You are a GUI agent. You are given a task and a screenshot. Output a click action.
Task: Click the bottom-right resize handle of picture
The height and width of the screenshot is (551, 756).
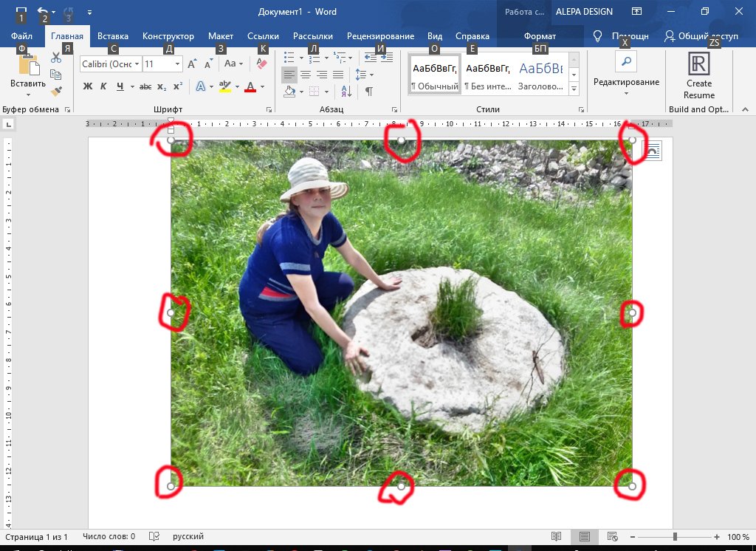coord(632,486)
